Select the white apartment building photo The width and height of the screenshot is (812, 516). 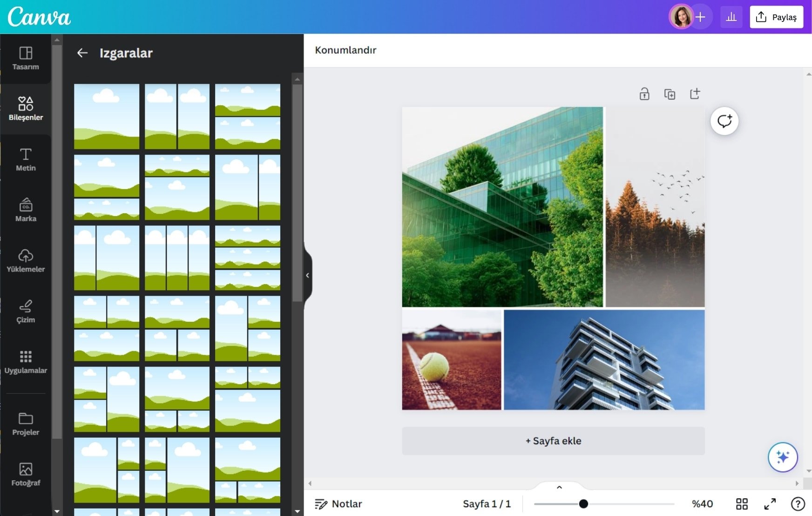pyautogui.click(x=604, y=360)
